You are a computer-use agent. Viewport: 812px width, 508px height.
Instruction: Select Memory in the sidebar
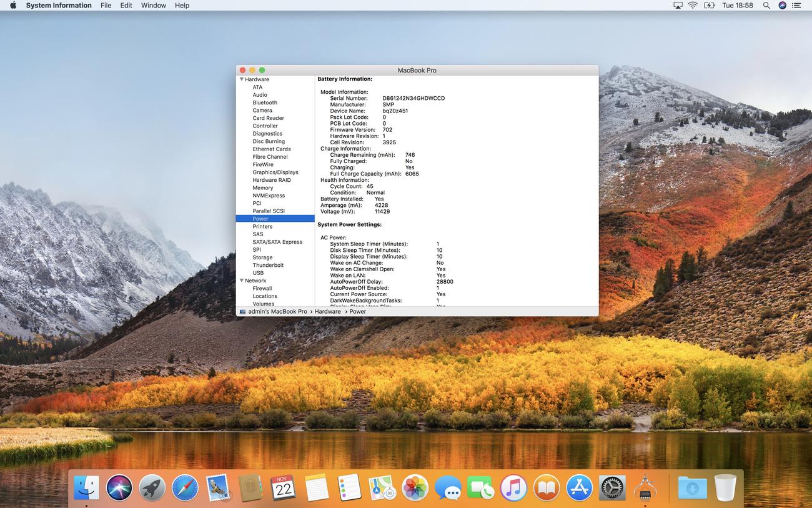[263, 187]
